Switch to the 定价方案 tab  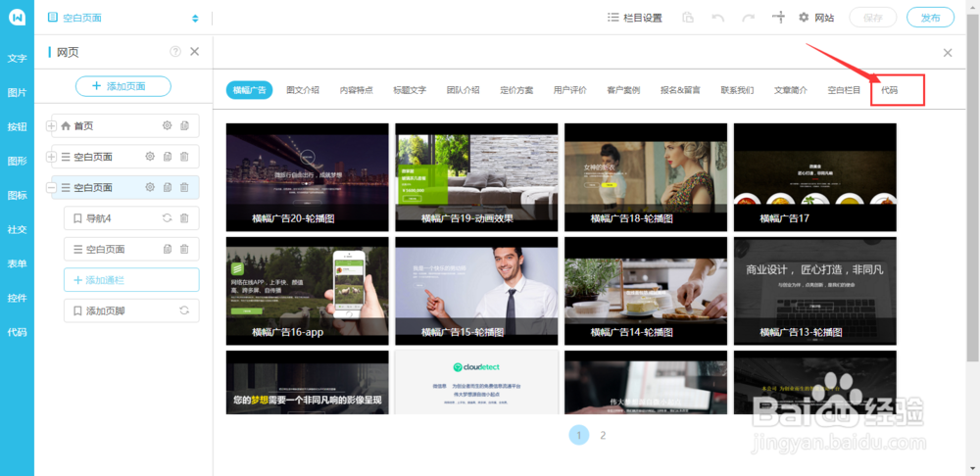(x=516, y=90)
